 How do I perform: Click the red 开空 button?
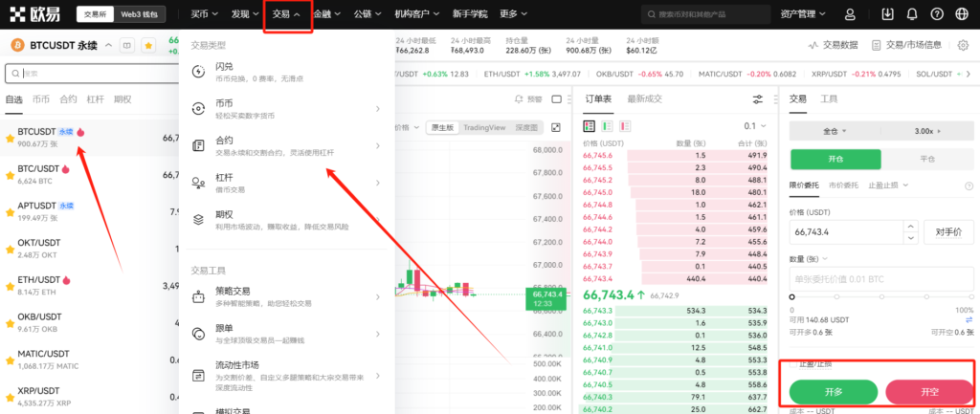929,392
